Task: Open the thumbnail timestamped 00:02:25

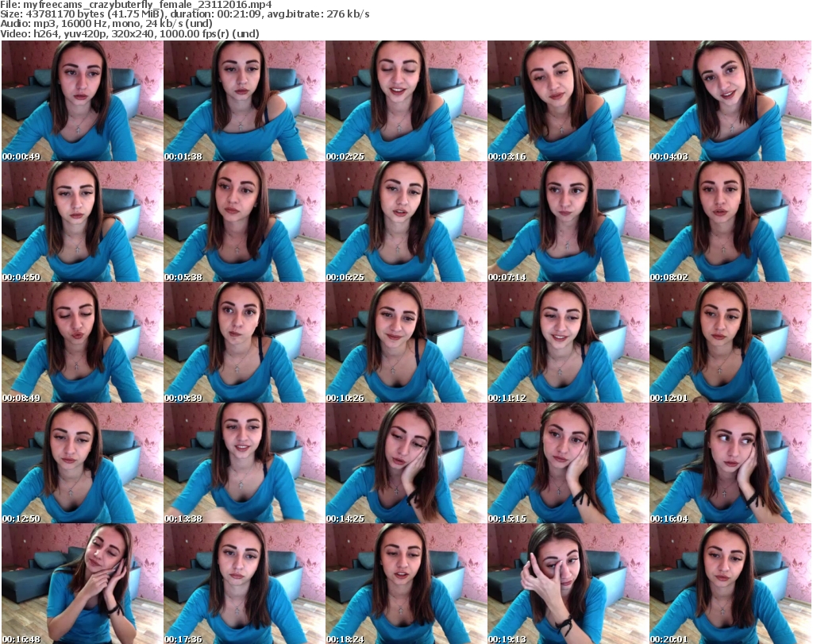Action: (406, 101)
